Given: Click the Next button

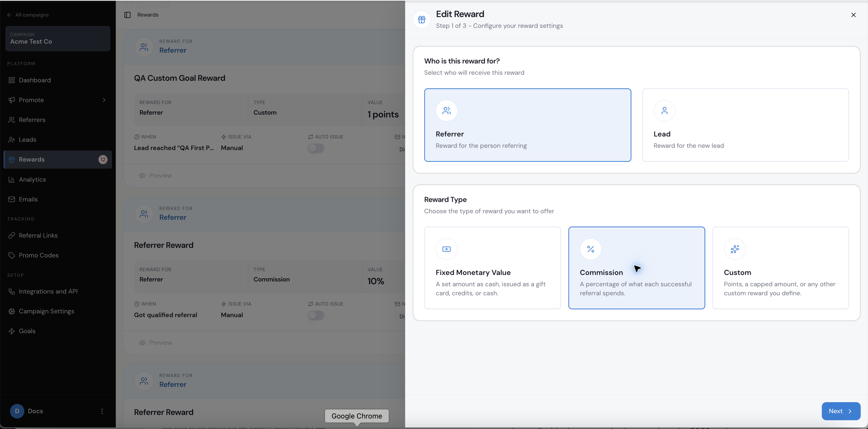Looking at the screenshot, I should tap(841, 411).
